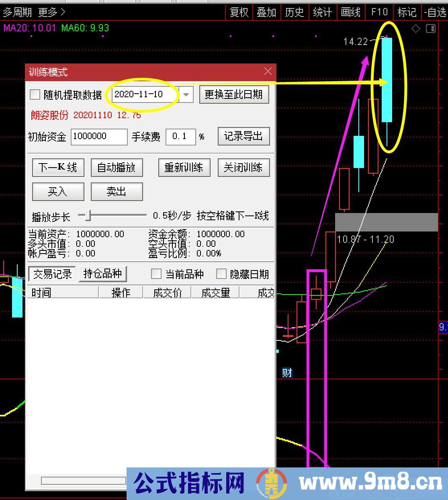Click the 盈亏比例 0.00% value
The width and height of the screenshot is (448, 500).
point(209,254)
